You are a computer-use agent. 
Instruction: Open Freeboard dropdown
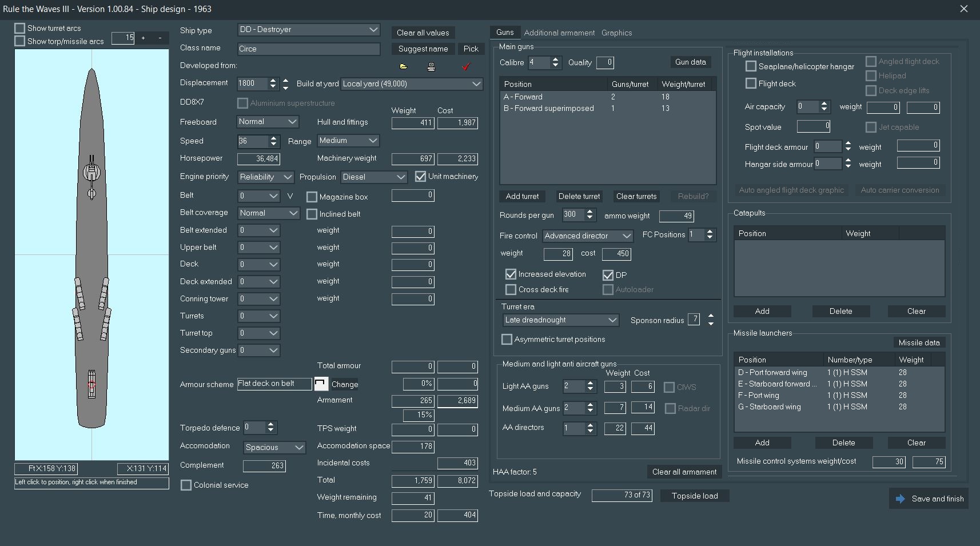tap(268, 122)
